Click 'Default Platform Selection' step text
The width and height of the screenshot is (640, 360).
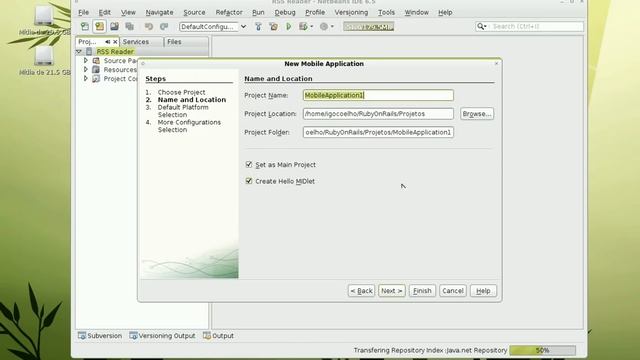(183, 111)
